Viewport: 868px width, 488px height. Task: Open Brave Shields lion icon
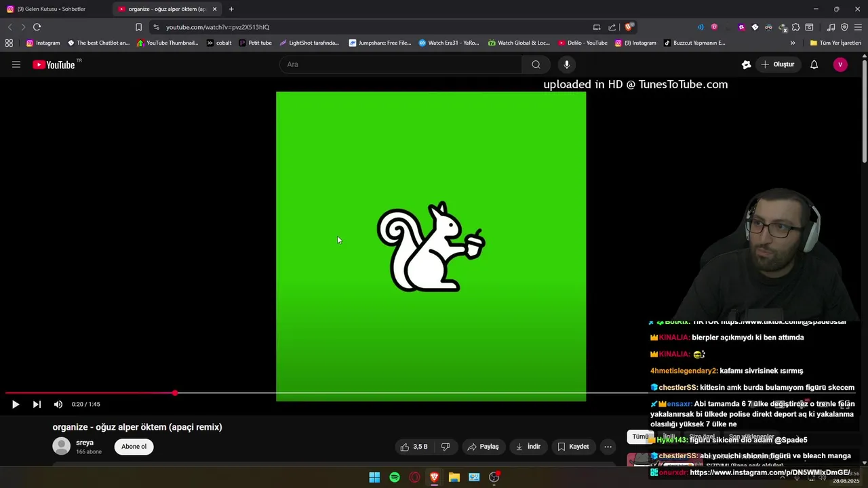[x=629, y=27]
